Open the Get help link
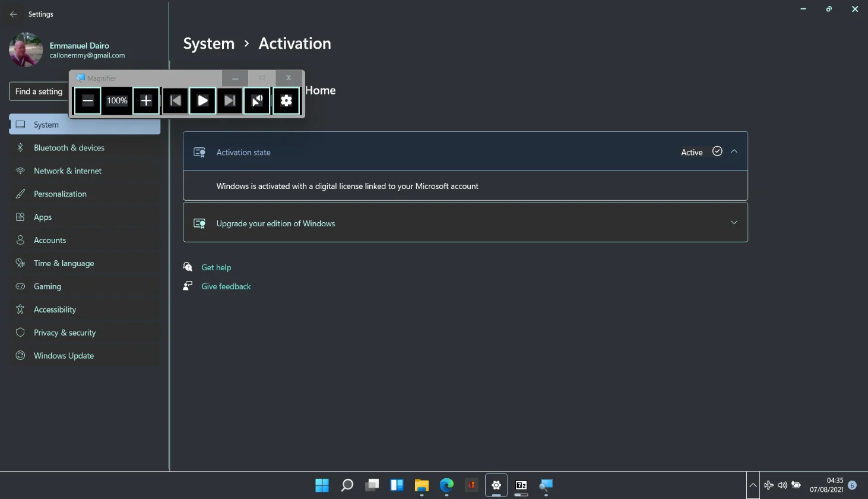This screenshot has height=499, width=868. pos(216,268)
